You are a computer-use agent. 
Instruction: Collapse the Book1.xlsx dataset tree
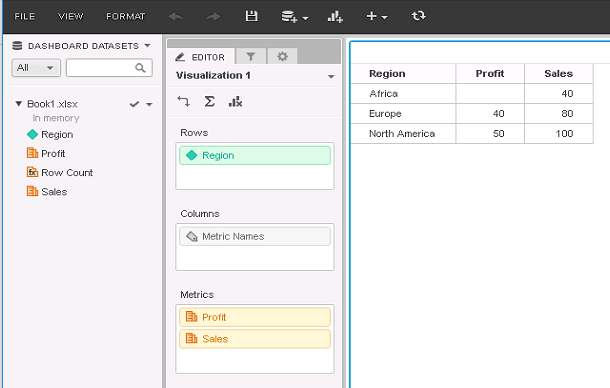18,104
